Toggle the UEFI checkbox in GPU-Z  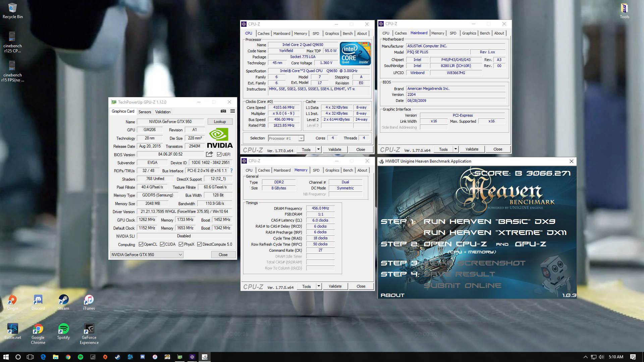[219, 154]
